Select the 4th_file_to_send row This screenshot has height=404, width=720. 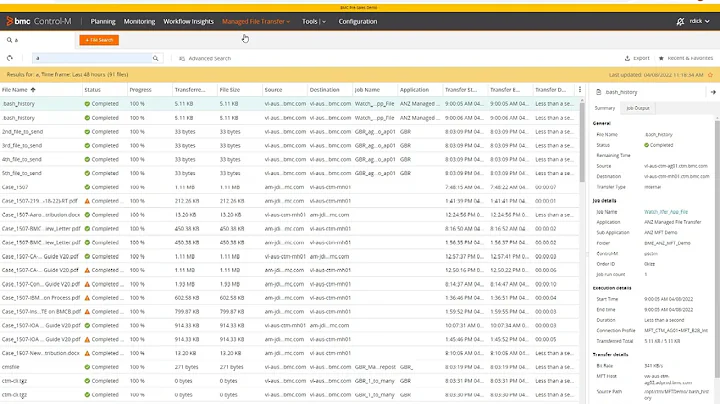pos(289,159)
